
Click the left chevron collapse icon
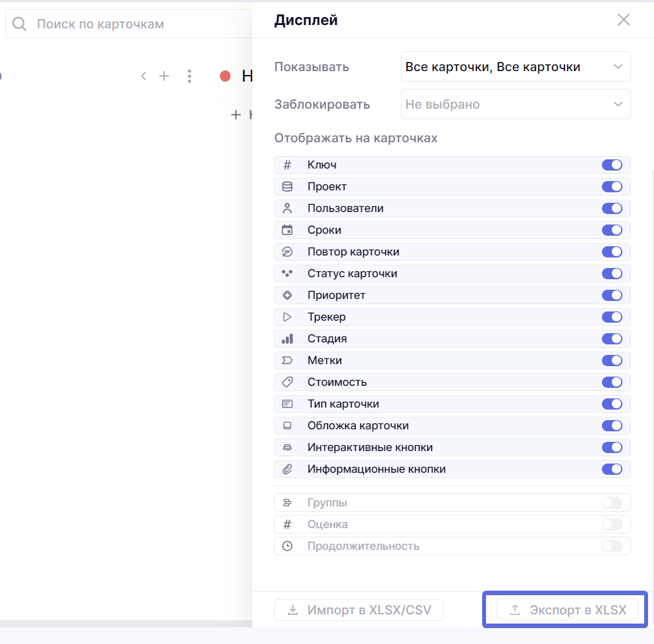[144, 76]
